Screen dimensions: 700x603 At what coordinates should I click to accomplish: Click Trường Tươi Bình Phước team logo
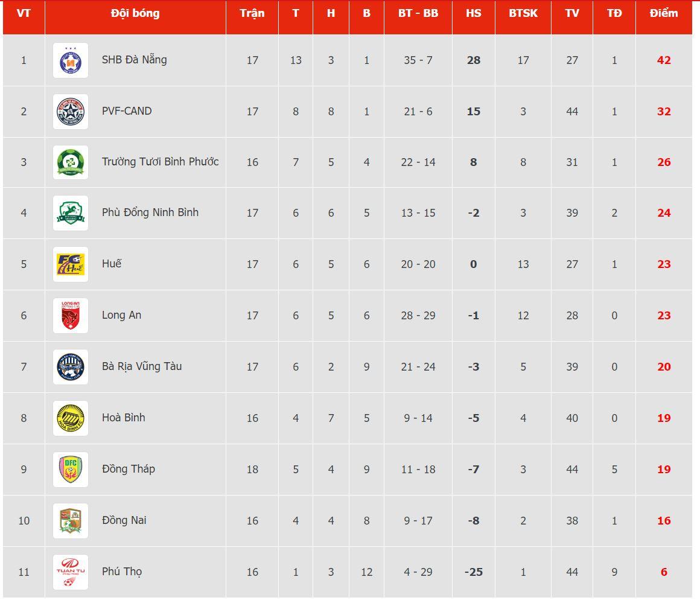coord(71,162)
